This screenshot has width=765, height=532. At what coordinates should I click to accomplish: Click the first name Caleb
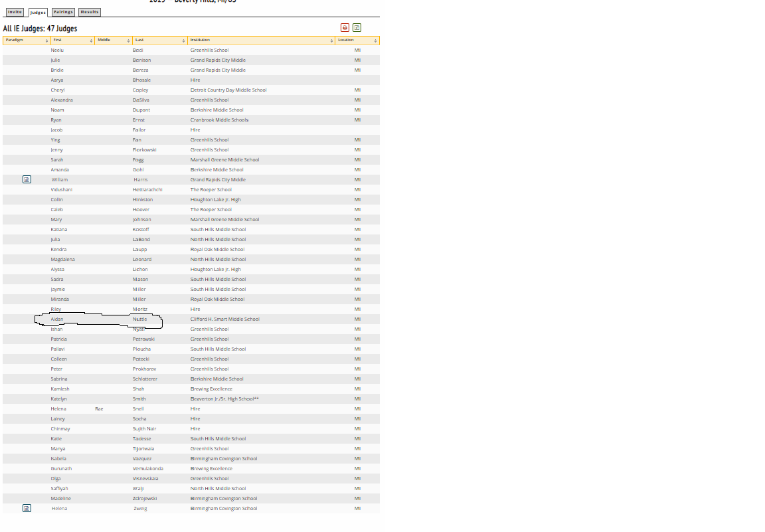(56, 210)
